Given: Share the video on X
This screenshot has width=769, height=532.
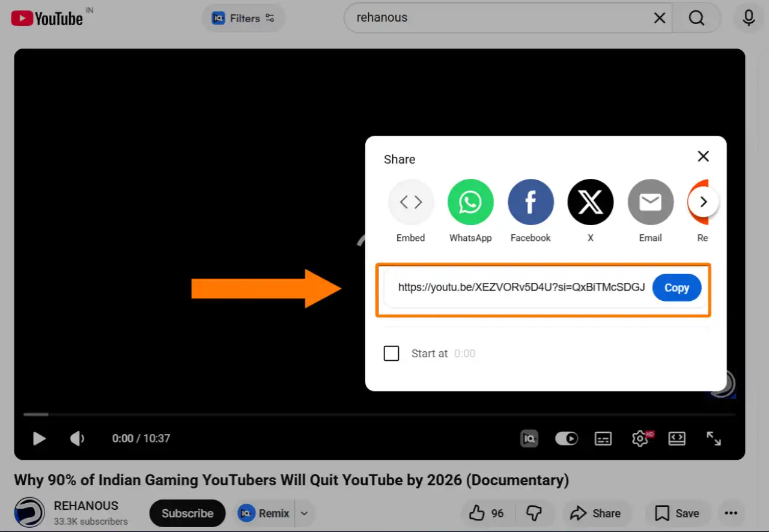Looking at the screenshot, I should (590, 202).
